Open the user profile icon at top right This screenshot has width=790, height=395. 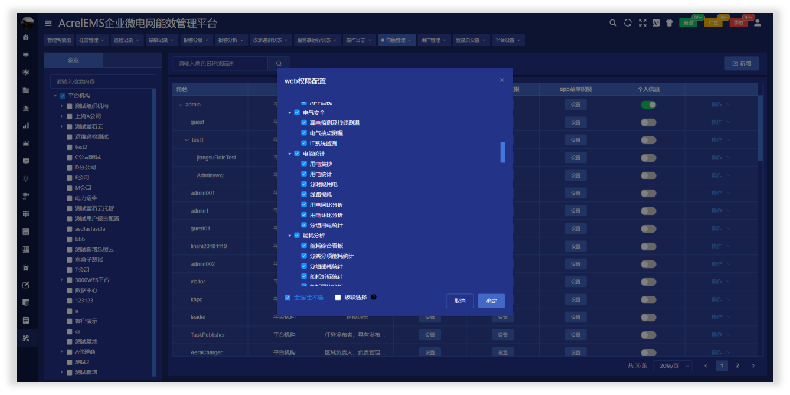click(757, 23)
